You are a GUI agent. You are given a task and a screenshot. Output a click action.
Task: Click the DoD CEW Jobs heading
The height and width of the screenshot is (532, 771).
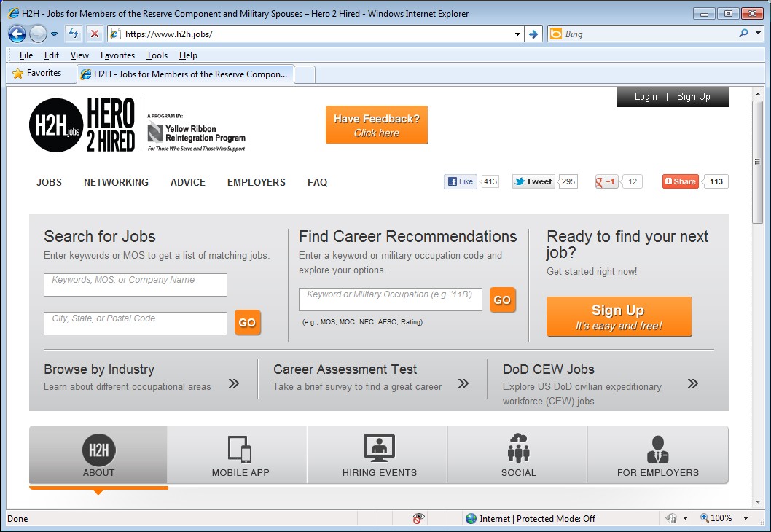(x=548, y=369)
